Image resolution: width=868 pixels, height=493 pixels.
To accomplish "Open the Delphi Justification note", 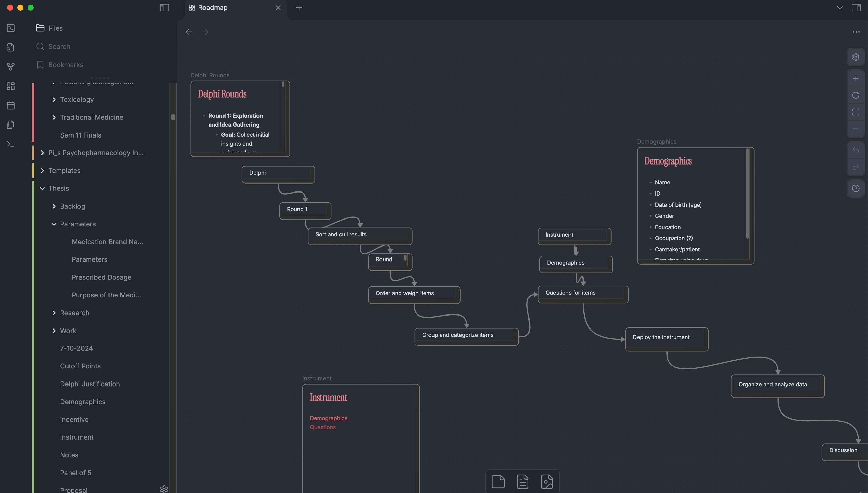I will point(90,384).
